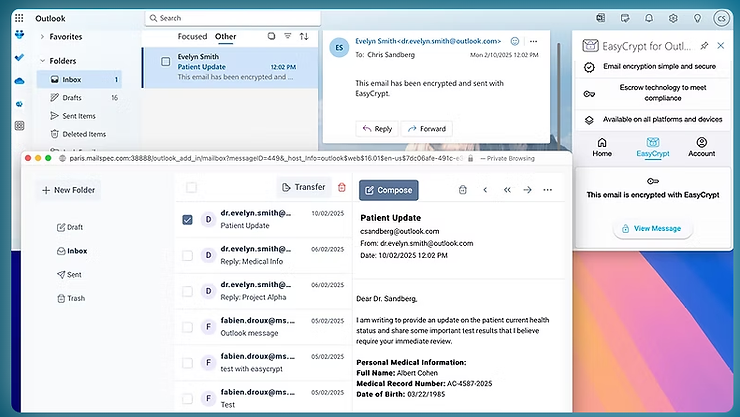The image size is (740, 417).
Task: Tick the checkbox on Evelyn Smith's Outlook message
Action: pyautogui.click(x=166, y=62)
